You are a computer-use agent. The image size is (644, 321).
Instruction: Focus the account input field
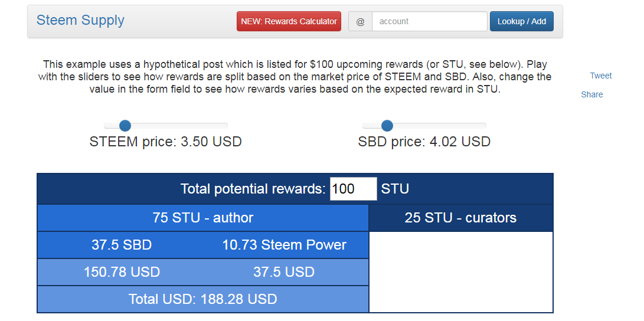coord(429,21)
